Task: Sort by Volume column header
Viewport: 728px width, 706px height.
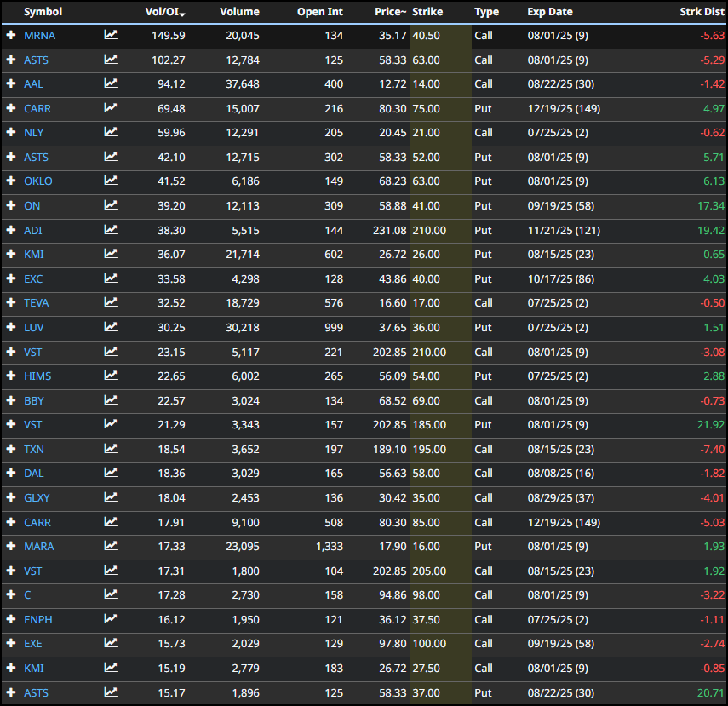Action: (239, 12)
